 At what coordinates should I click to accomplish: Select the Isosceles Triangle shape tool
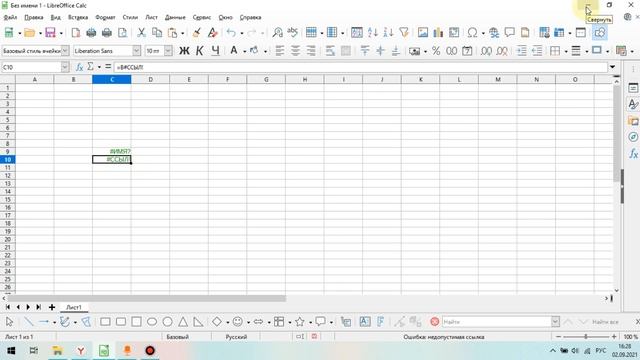[x=183, y=322]
